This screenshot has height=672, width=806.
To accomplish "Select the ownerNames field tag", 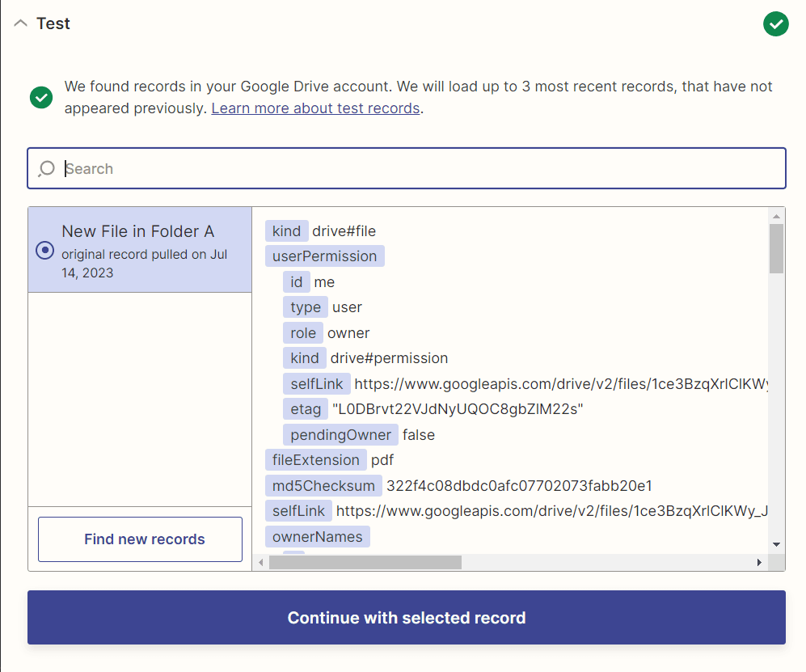I will click(317, 537).
